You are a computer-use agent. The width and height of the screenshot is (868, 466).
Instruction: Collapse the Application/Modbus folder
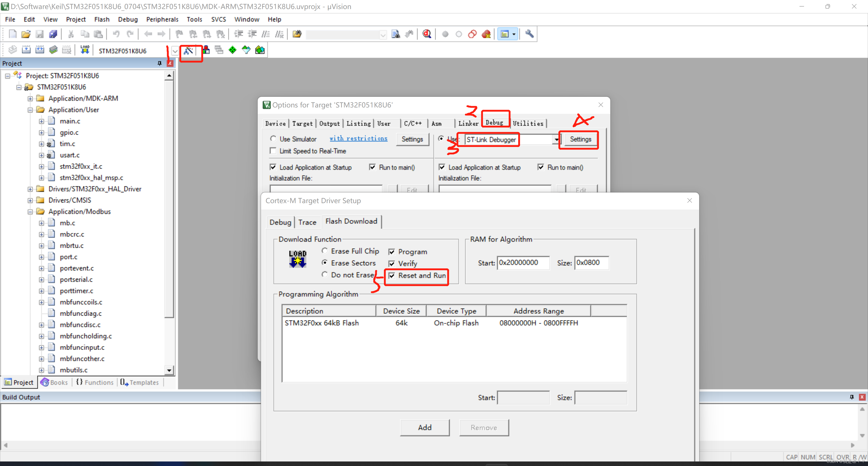(x=30, y=212)
